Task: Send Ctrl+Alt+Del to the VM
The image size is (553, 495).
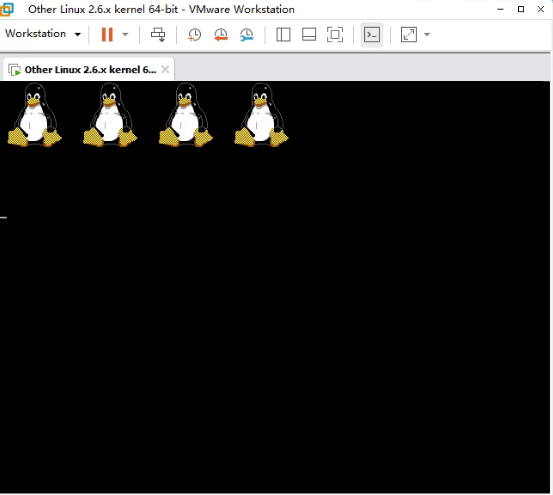Action: (x=158, y=35)
